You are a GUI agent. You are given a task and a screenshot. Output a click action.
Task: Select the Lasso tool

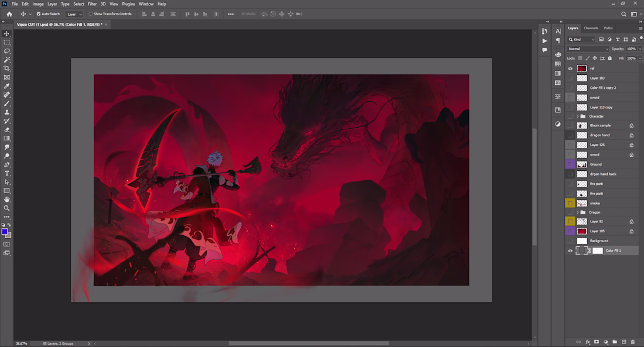tap(7, 51)
